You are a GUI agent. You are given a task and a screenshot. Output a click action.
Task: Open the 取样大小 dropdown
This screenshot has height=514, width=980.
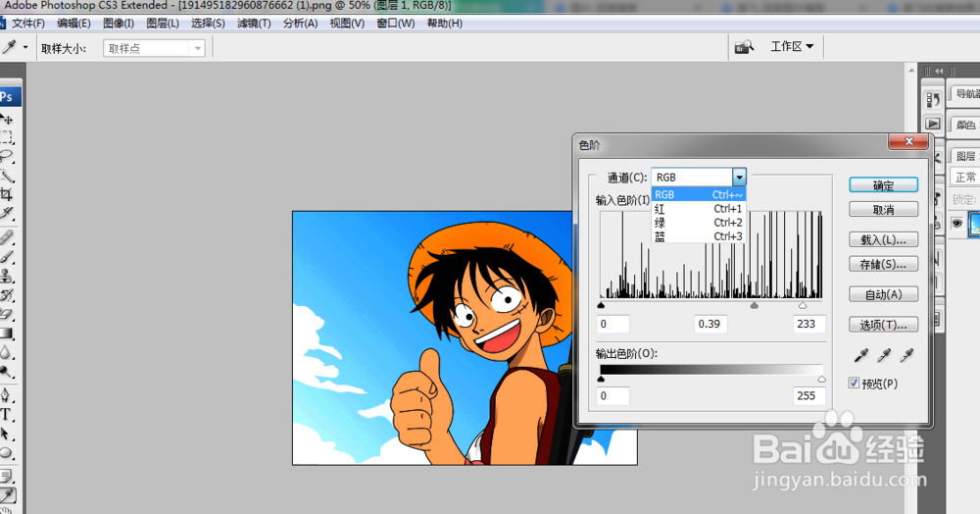point(154,48)
